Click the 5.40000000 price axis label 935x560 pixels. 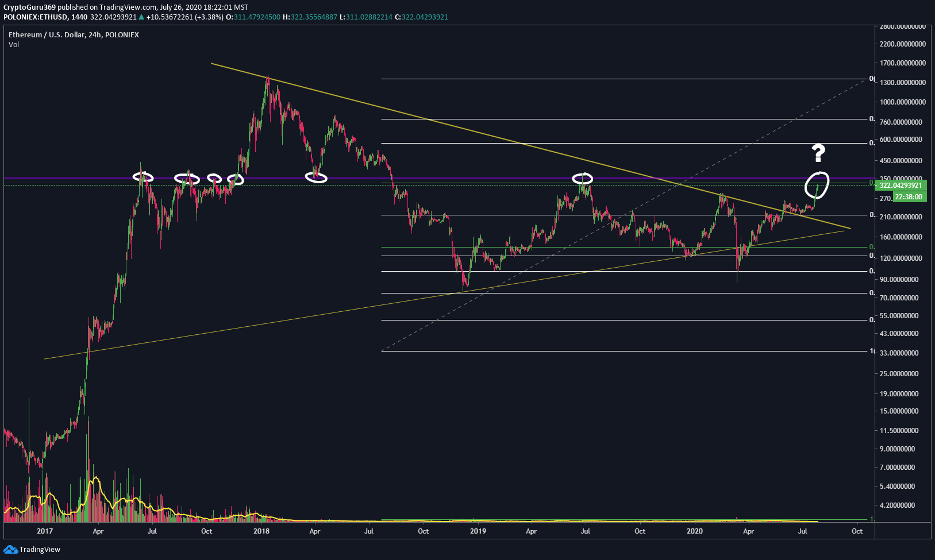[898, 486]
